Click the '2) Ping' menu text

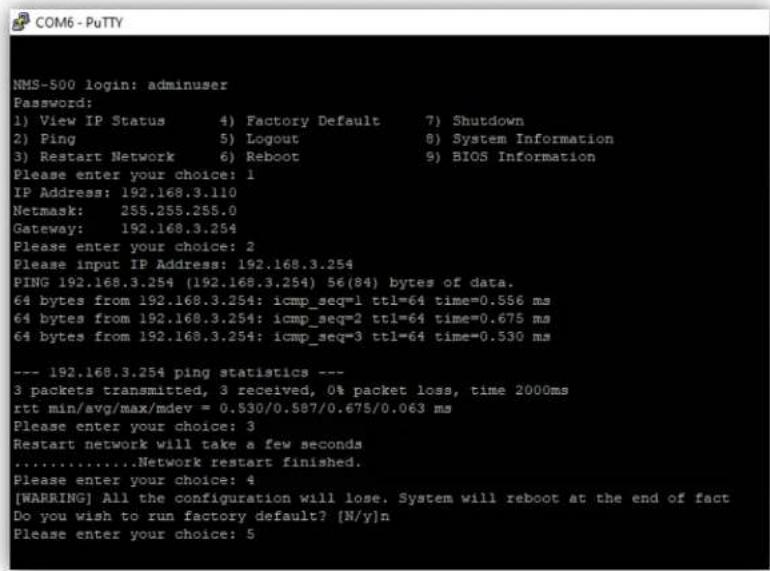point(45,139)
